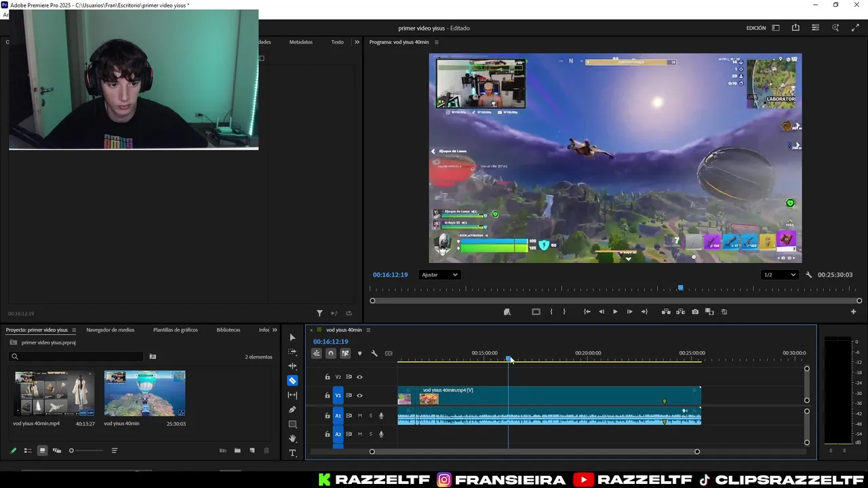Solo audio track A2
Image resolution: width=868 pixels, height=488 pixels.
370,434
